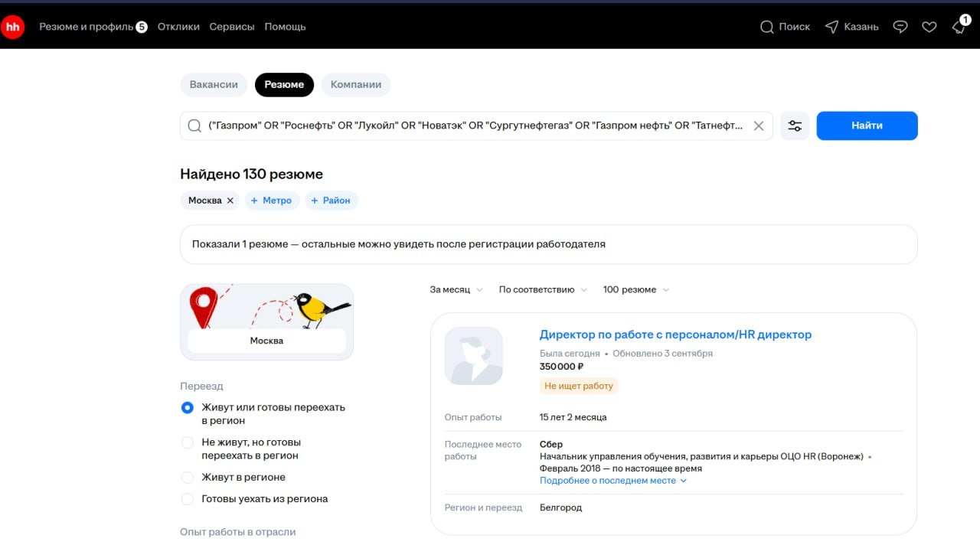Select 'Живут или готовы переехать в регион'
This screenshot has height=545, width=980.
188,408
